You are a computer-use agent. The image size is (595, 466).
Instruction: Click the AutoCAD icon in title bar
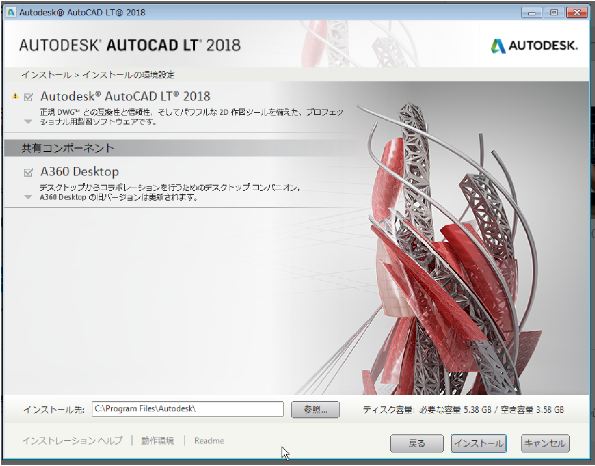(x=11, y=12)
